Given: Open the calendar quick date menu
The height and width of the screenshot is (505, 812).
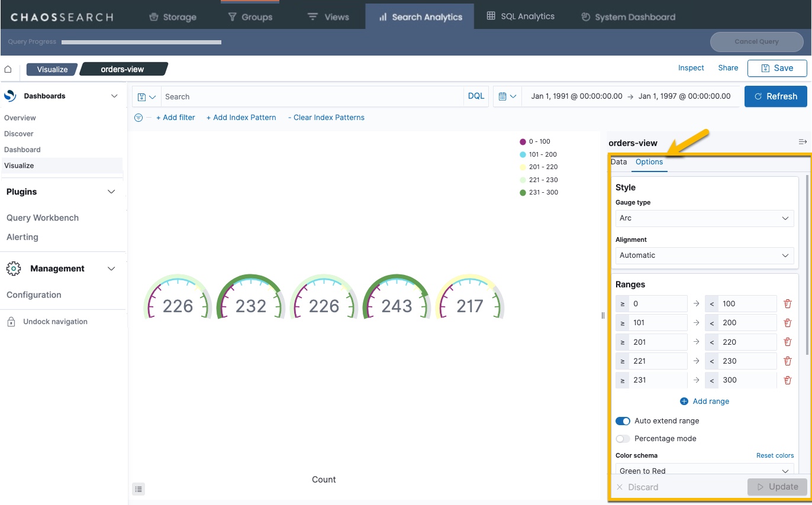Looking at the screenshot, I should (x=507, y=96).
